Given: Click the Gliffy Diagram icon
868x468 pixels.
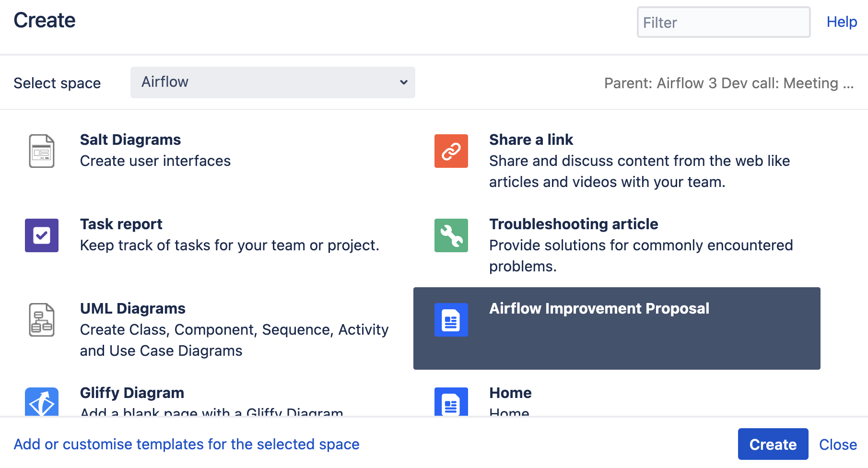Looking at the screenshot, I should coord(42,402).
